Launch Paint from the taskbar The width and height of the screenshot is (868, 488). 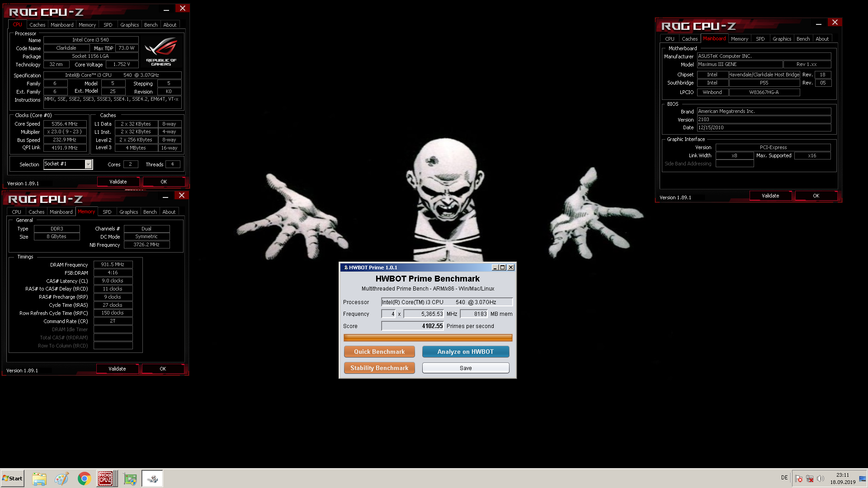point(61,479)
